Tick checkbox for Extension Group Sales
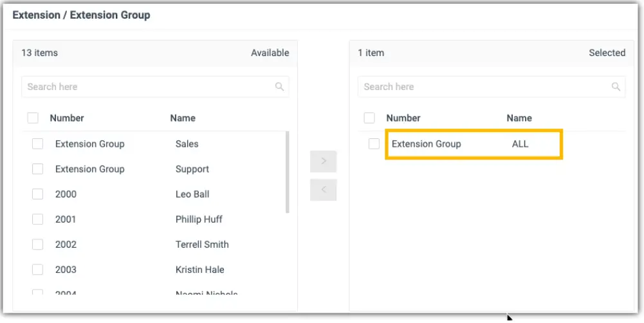 [x=37, y=144]
